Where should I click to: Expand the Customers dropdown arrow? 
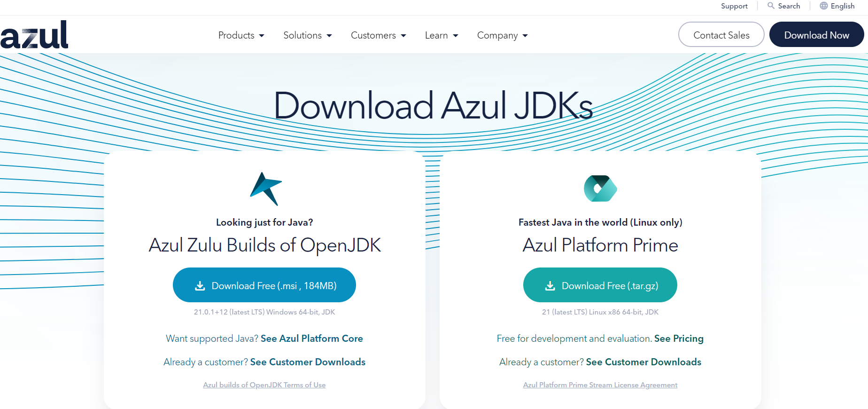click(x=403, y=36)
